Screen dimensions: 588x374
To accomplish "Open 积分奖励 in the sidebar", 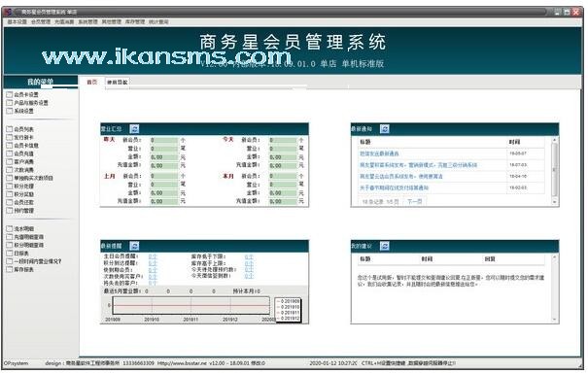I will pyautogui.click(x=19, y=194).
